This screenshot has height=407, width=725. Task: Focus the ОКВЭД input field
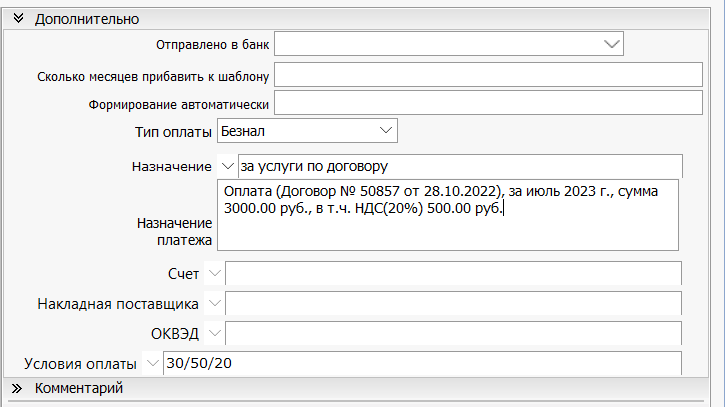coord(453,332)
